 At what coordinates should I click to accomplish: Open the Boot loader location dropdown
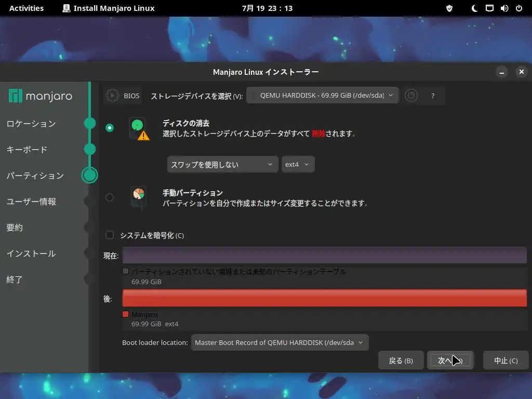[x=280, y=343]
